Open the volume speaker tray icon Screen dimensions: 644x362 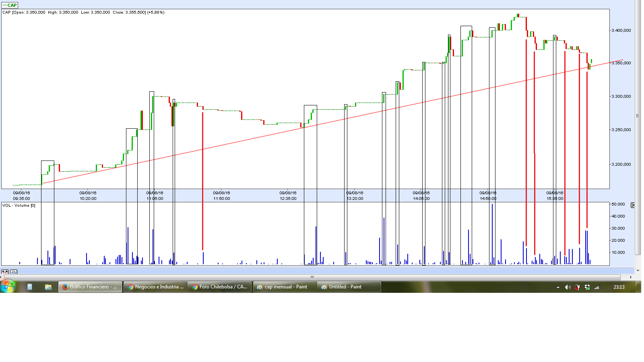568,287
